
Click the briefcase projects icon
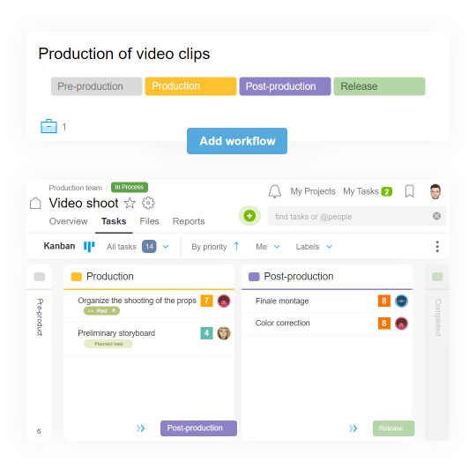click(x=48, y=126)
